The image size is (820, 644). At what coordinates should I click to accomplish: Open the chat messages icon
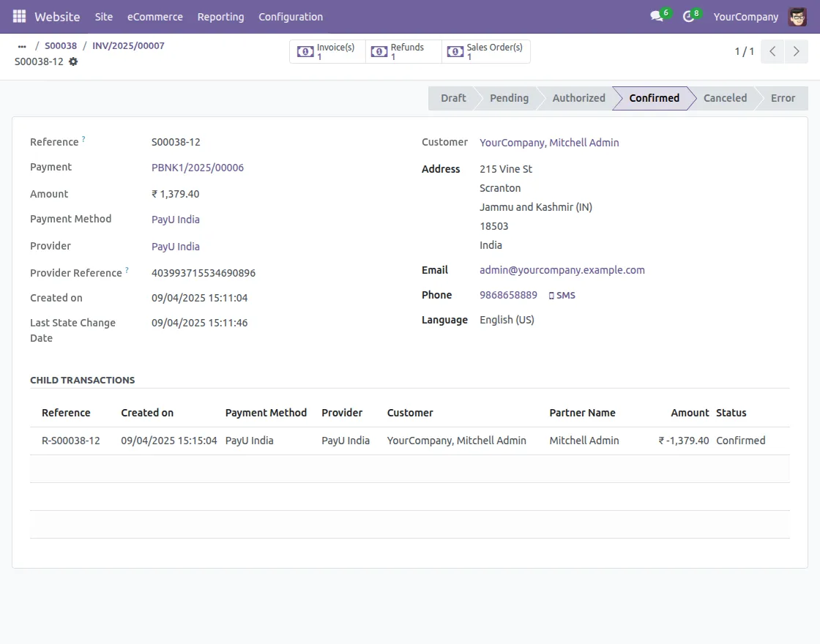657,16
